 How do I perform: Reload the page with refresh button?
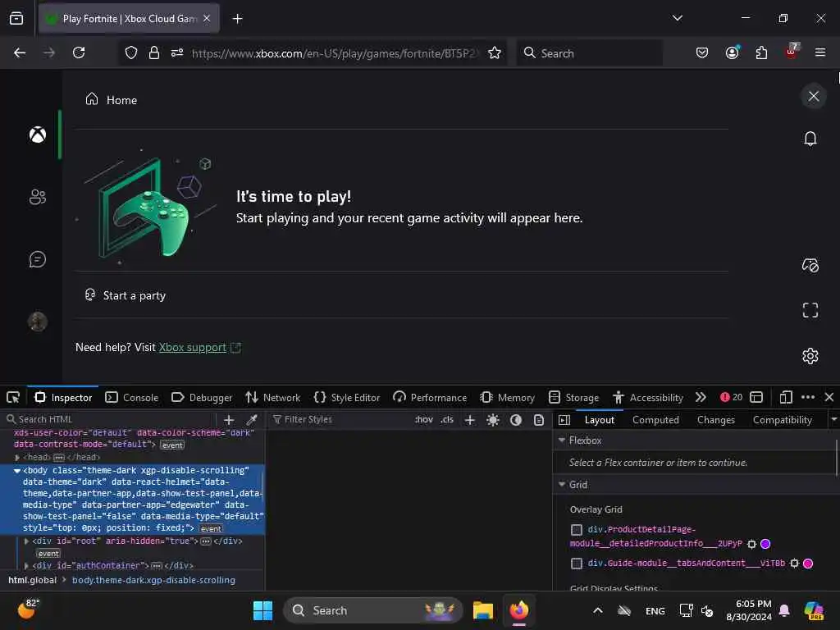pos(79,52)
